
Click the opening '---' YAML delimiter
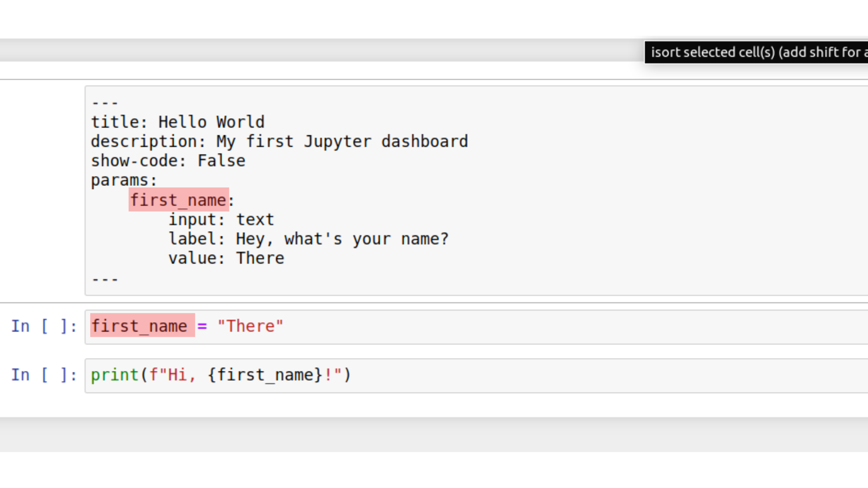point(105,103)
